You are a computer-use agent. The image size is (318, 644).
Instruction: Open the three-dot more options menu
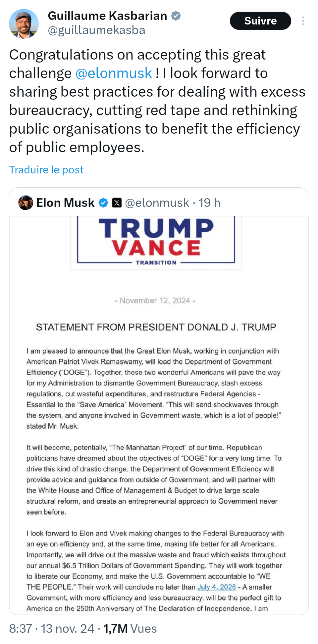(303, 21)
